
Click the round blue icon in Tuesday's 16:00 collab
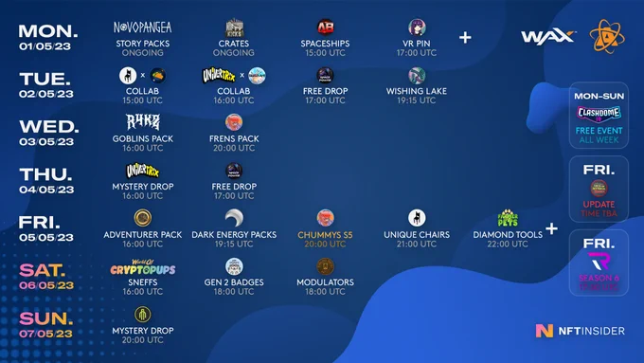[257, 76]
